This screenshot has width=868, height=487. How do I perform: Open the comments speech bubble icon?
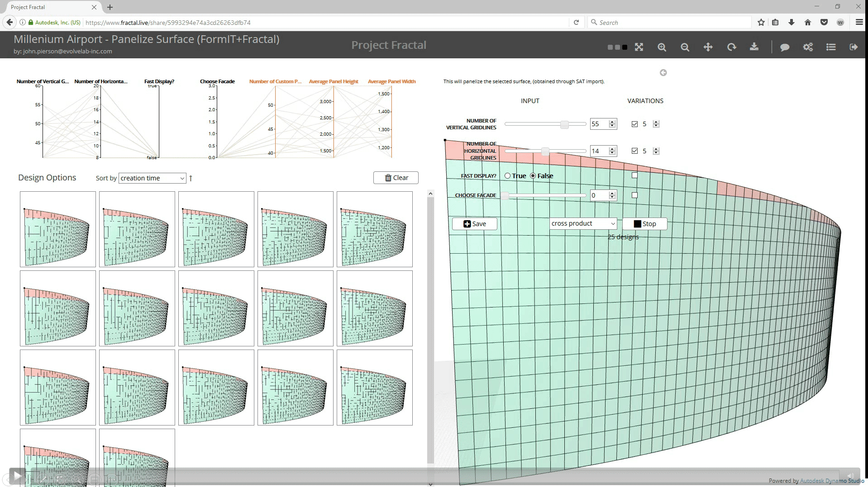click(x=785, y=47)
